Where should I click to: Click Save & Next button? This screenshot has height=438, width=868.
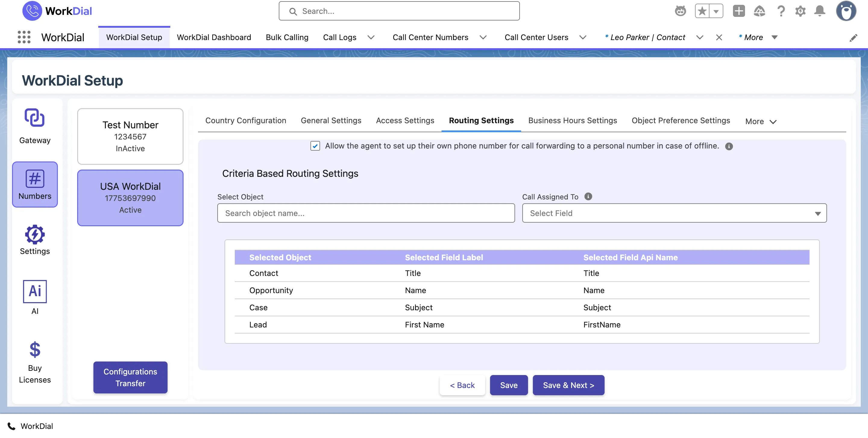(568, 385)
